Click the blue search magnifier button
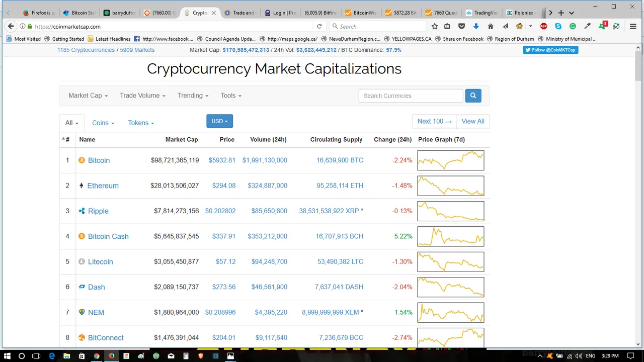The height and width of the screenshot is (362, 644). coord(473,96)
